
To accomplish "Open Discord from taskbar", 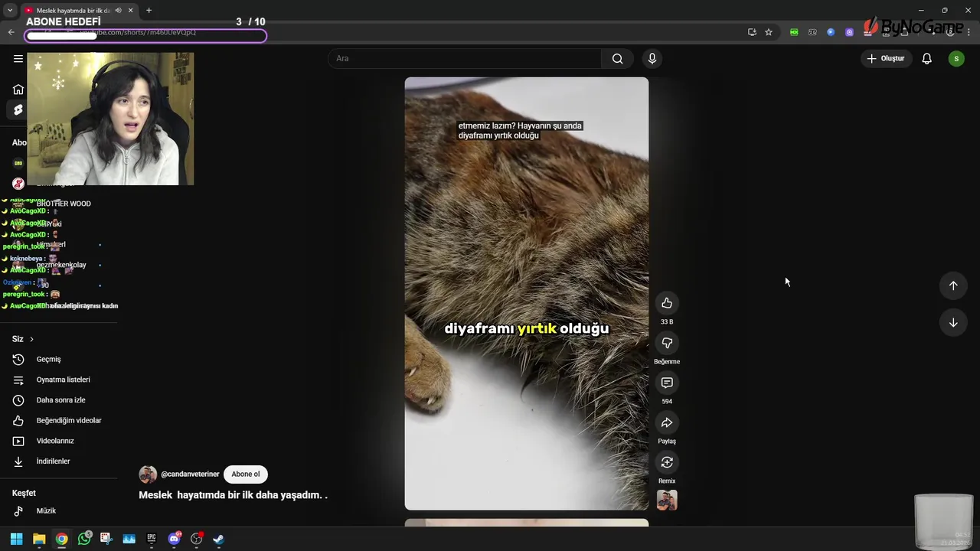I will pos(174,539).
